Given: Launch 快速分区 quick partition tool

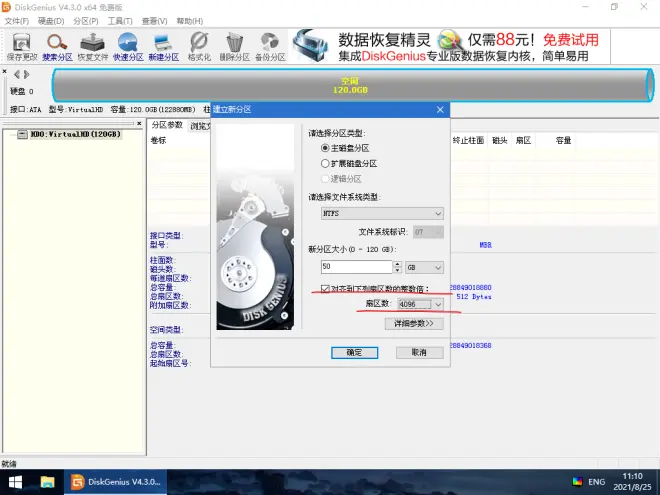Looking at the screenshot, I should [x=128, y=47].
